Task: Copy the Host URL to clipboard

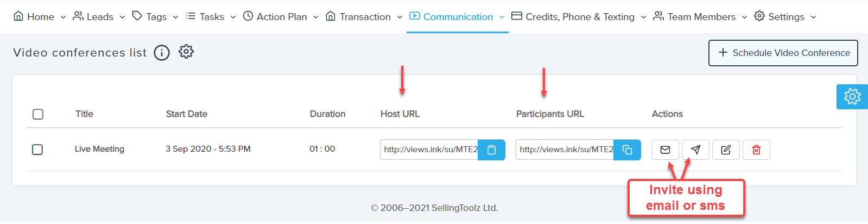Action: pyautogui.click(x=491, y=150)
